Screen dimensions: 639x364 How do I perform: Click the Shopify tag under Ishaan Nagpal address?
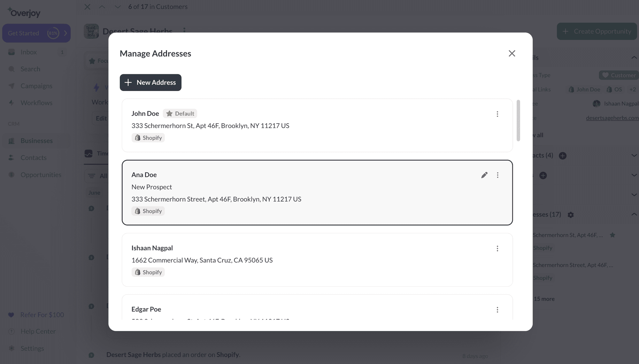148,272
